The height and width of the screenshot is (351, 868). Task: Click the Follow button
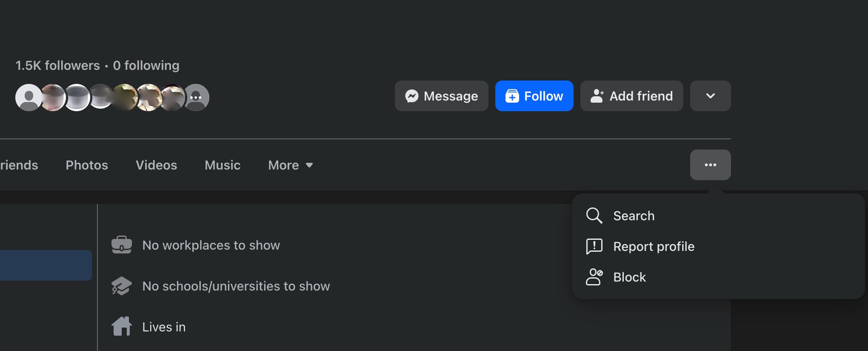[534, 96]
